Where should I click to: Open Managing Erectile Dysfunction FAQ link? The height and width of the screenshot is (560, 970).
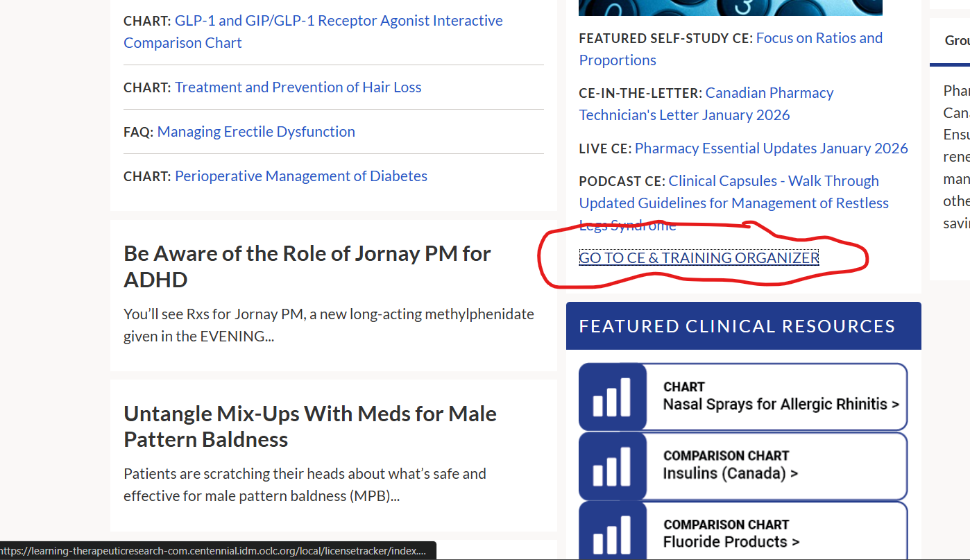click(255, 132)
